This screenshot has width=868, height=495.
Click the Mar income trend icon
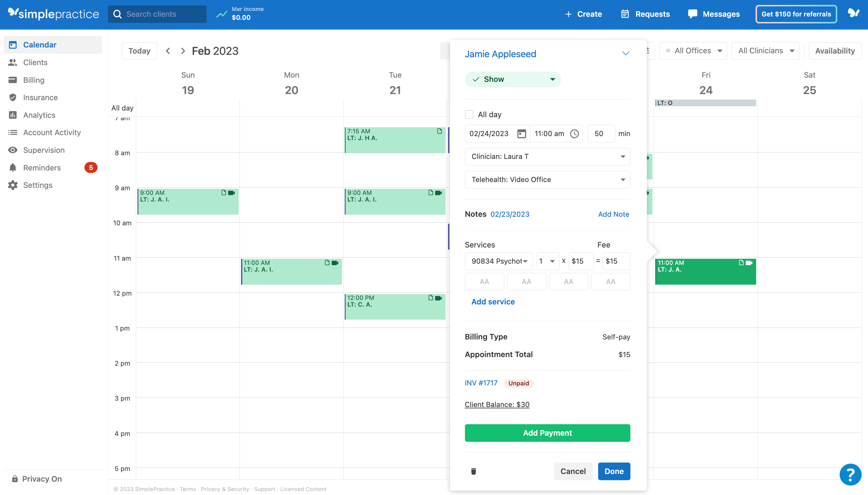pos(222,14)
